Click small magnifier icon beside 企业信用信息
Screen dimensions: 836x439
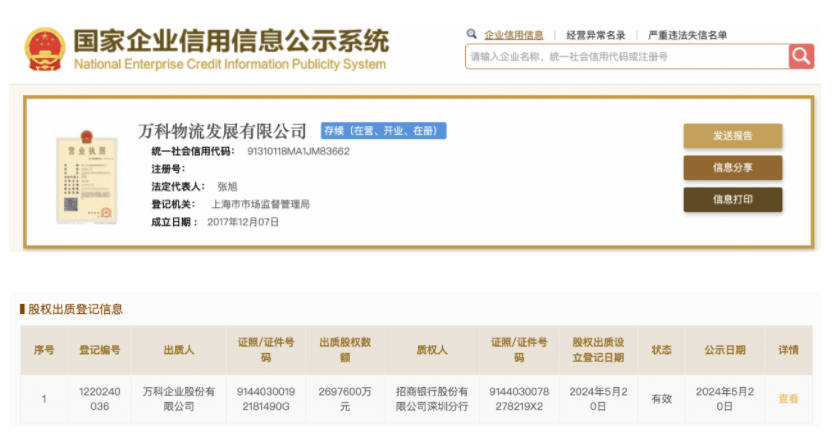click(472, 34)
